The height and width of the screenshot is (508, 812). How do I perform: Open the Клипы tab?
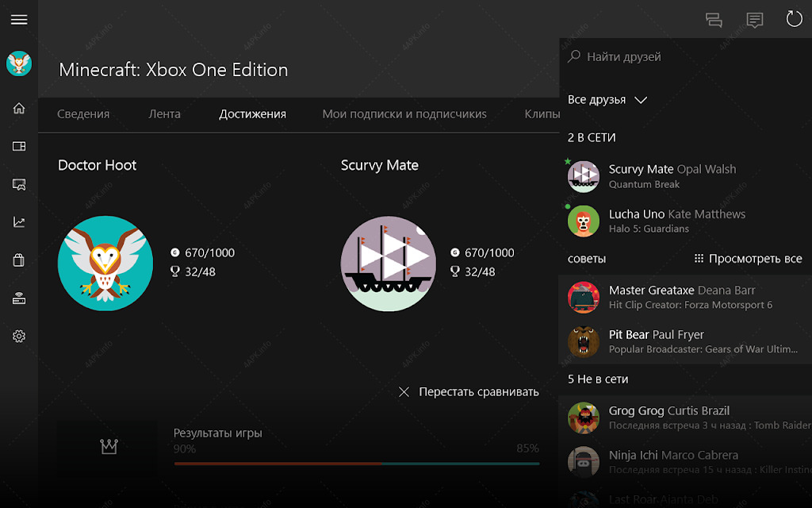coord(542,114)
